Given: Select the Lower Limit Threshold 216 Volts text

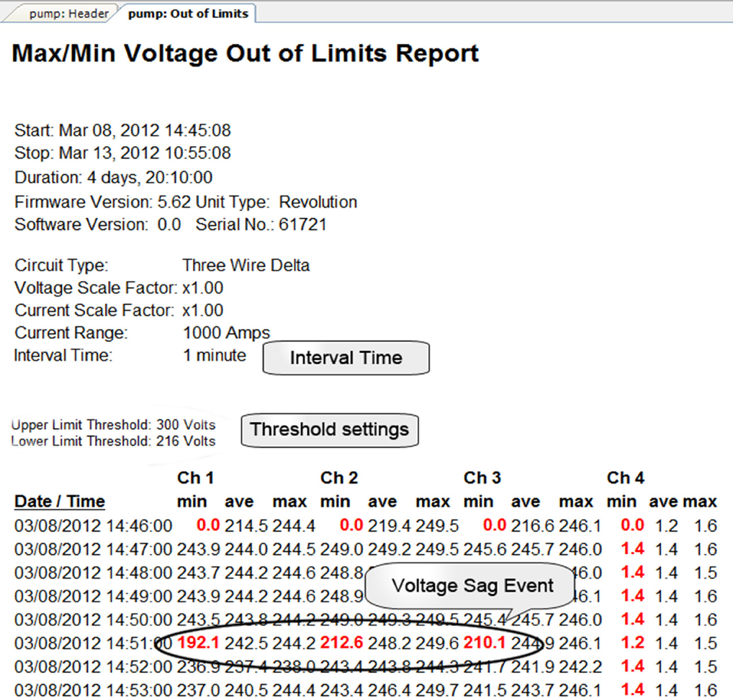Looking at the screenshot, I should click(x=113, y=441).
